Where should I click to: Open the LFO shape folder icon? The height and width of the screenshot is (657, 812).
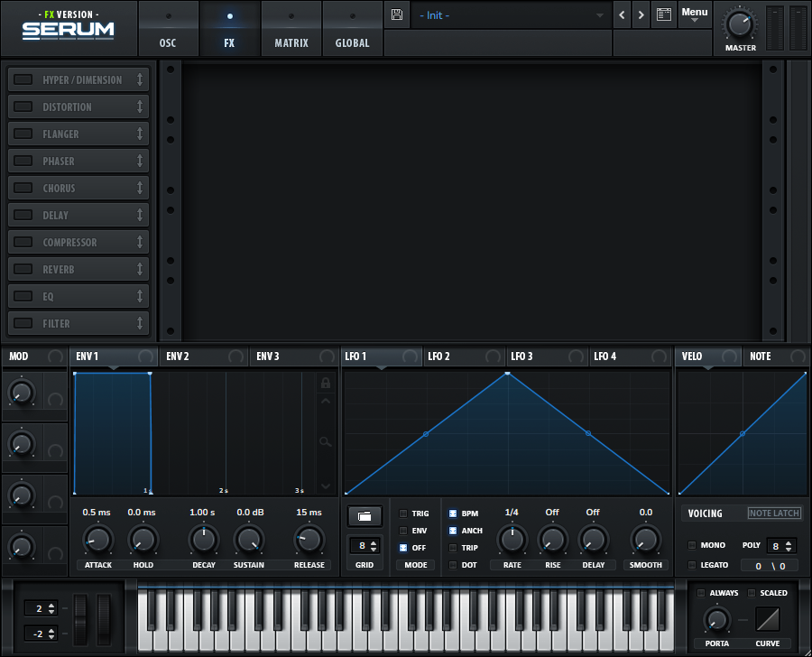[x=364, y=516]
